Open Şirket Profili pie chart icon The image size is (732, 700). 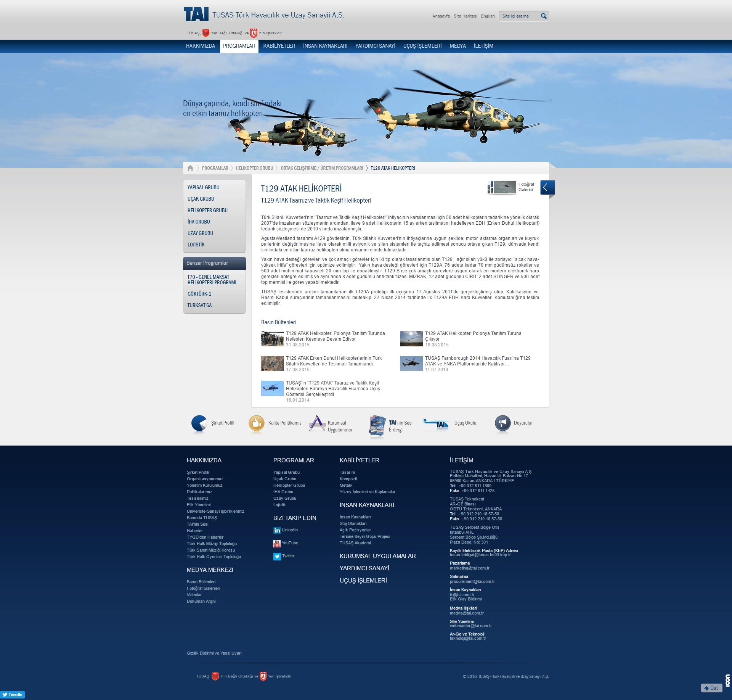pyautogui.click(x=199, y=424)
